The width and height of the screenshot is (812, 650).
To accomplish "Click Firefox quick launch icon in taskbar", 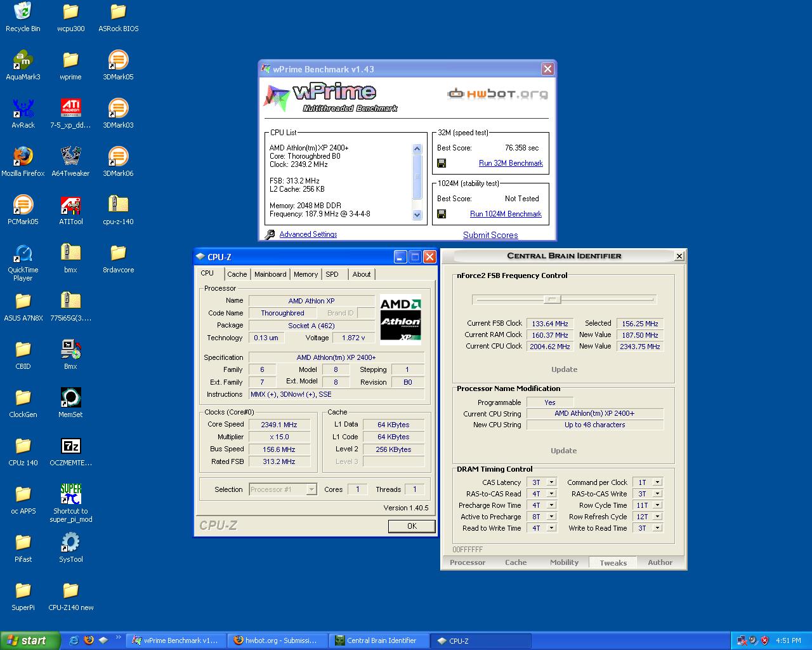I will coord(88,640).
